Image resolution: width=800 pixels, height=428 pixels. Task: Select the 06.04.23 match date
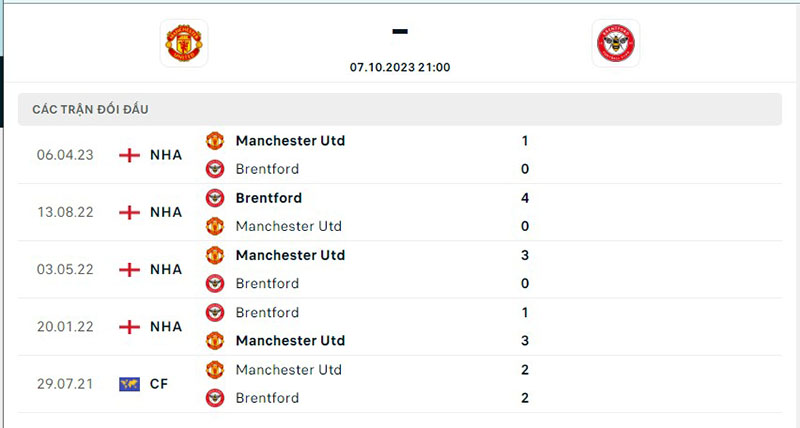[x=65, y=155]
